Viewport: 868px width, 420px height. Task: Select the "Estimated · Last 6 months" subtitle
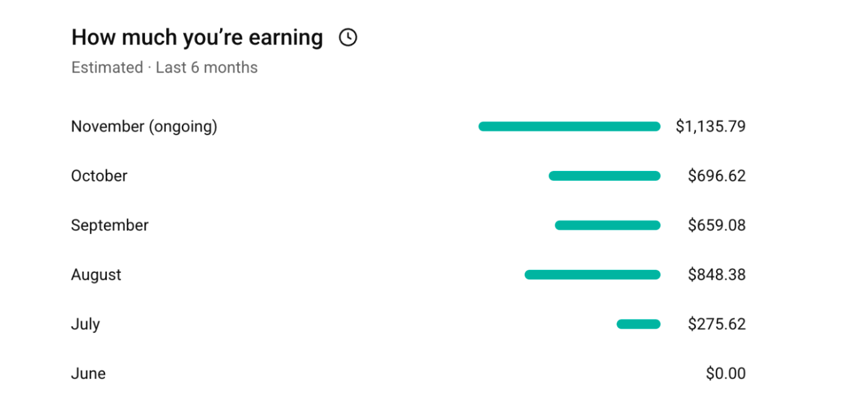point(164,68)
